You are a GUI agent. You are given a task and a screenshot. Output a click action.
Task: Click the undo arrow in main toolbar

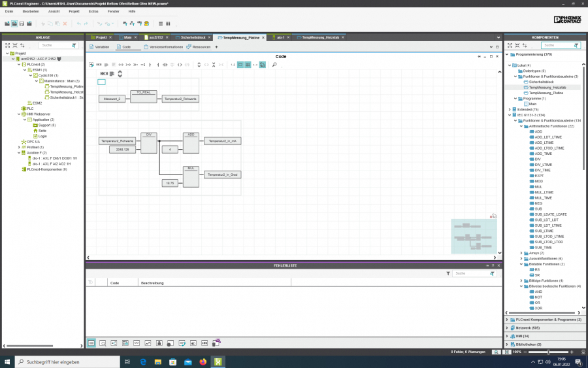[x=78, y=24]
